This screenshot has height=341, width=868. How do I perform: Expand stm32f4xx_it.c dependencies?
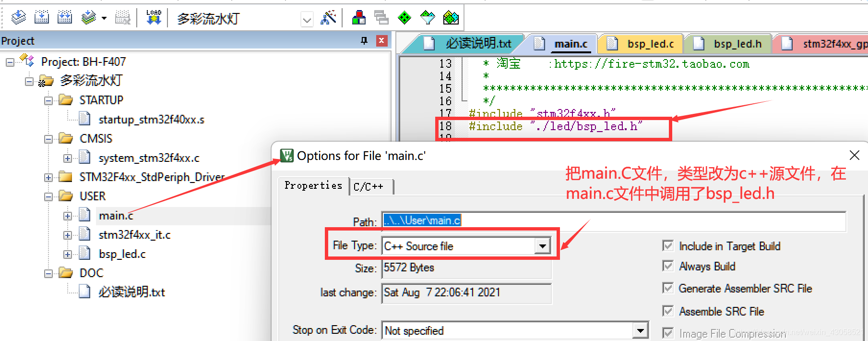[x=68, y=235]
